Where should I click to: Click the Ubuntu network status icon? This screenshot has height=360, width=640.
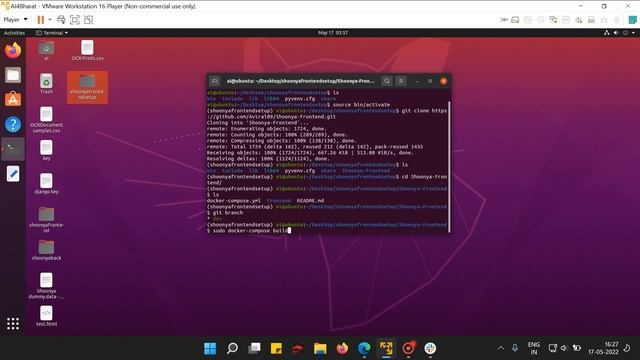607,33
